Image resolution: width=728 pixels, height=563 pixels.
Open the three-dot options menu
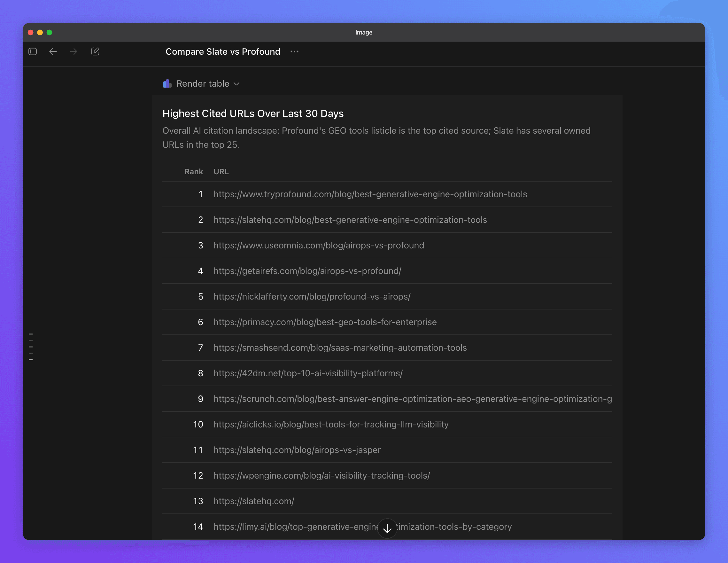[x=294, y=51]
